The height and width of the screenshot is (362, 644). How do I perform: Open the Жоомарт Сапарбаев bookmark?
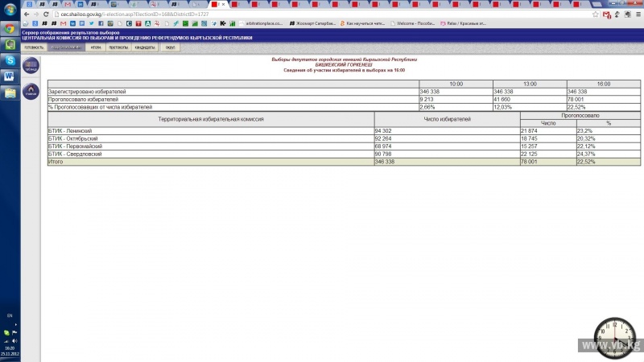[x=313, y=24]
